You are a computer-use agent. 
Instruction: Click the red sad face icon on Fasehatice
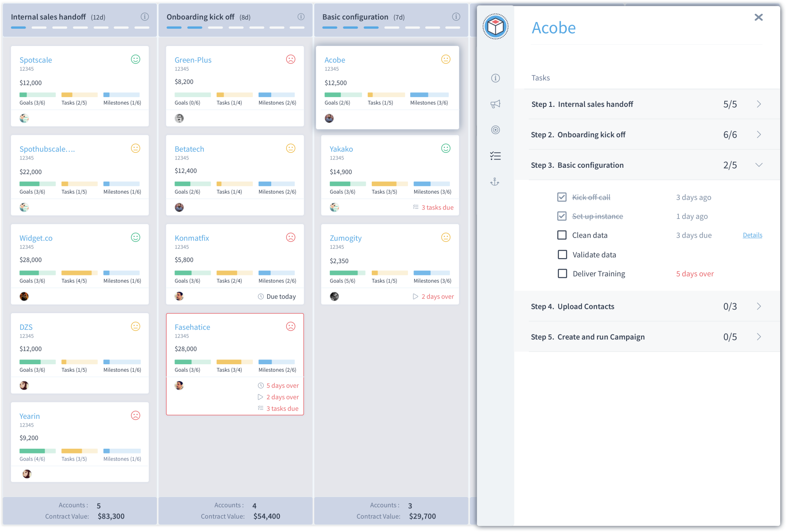coord(290,326)
